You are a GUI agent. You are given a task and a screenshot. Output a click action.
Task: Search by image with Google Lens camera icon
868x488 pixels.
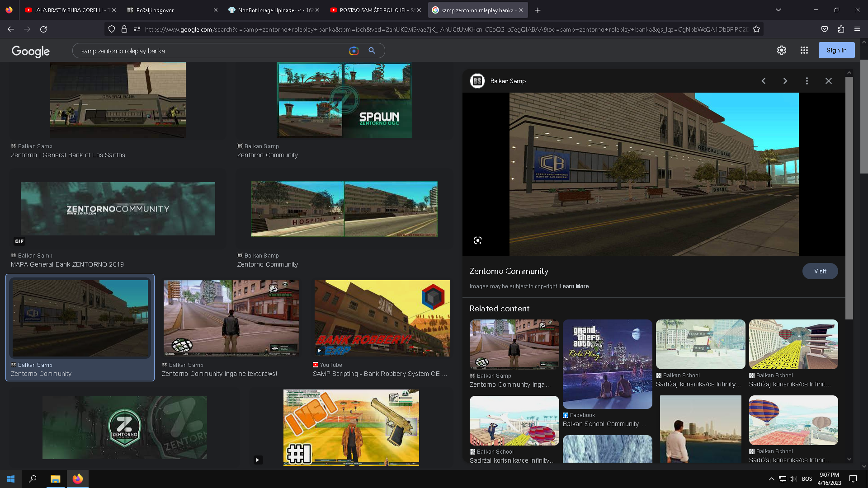(354, 51)
